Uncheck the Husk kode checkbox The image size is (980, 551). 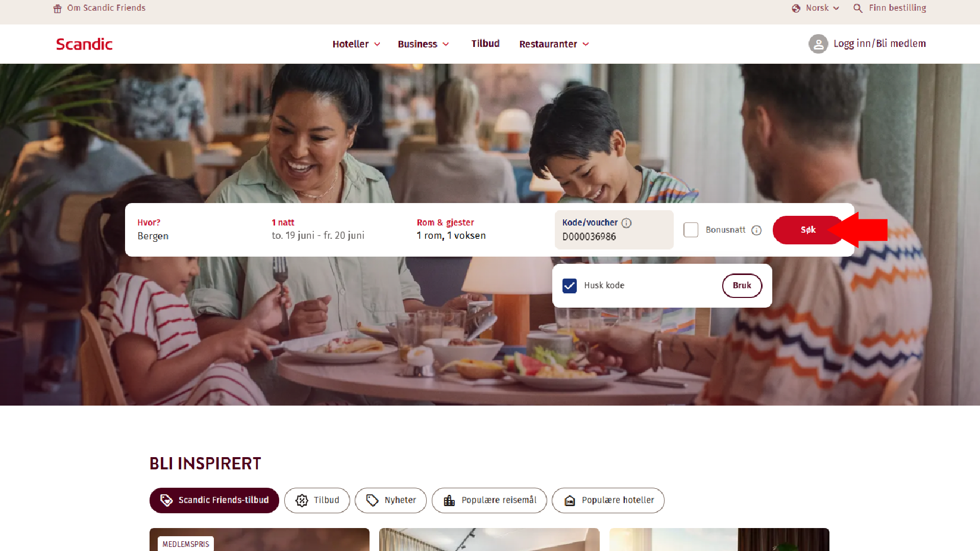[570, 286]
